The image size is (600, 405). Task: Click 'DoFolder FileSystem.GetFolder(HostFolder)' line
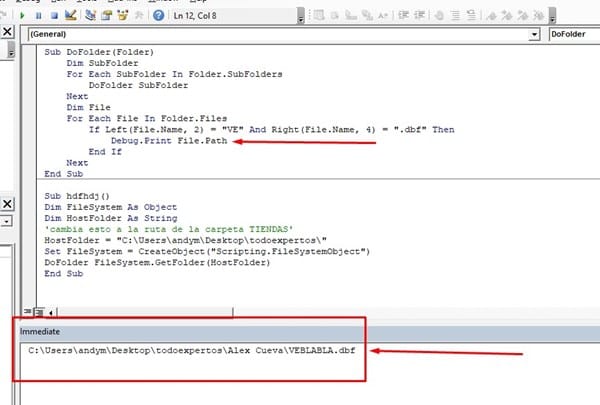tap(157, 263)
